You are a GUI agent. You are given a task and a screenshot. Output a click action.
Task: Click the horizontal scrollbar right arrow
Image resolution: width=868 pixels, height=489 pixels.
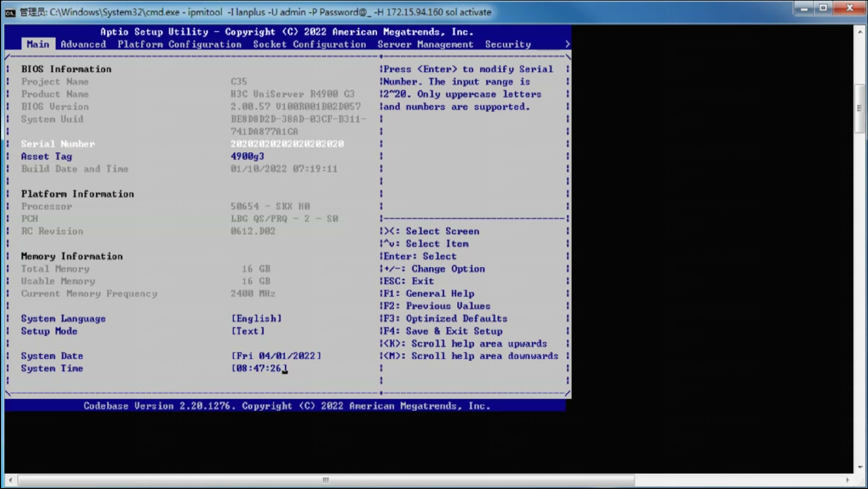click(x=848, y=480)
